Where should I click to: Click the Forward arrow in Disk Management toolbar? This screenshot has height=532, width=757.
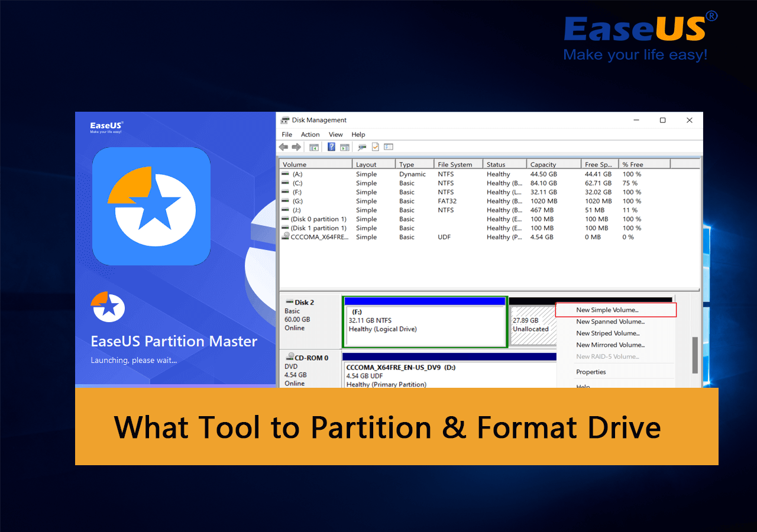(x=296, y=147)
